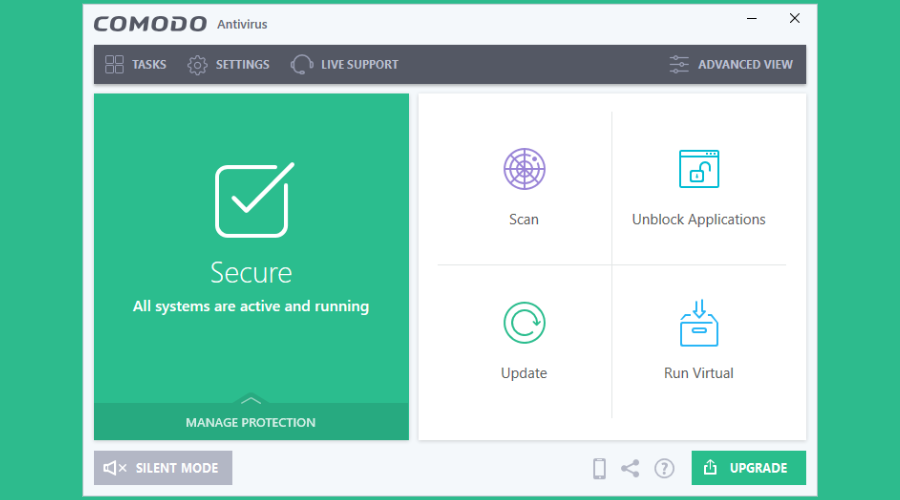Click the green circular Update icon
Viewport: 900px width, 500px height.
tap(524, 323)
